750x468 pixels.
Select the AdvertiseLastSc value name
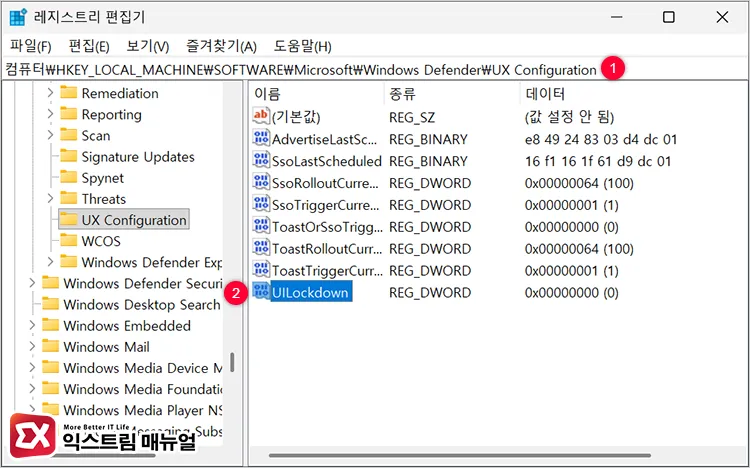pos(325,139)
